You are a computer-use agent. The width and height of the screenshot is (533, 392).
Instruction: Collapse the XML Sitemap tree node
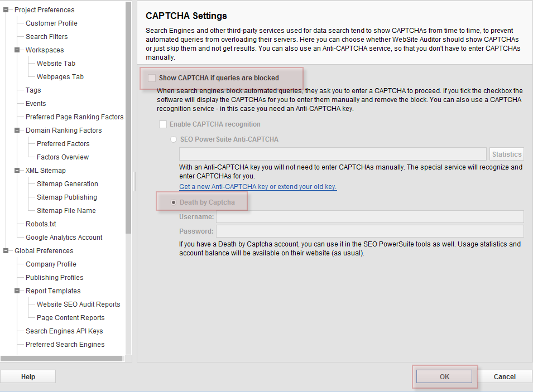pyautogui.click(x=17, y=170)
